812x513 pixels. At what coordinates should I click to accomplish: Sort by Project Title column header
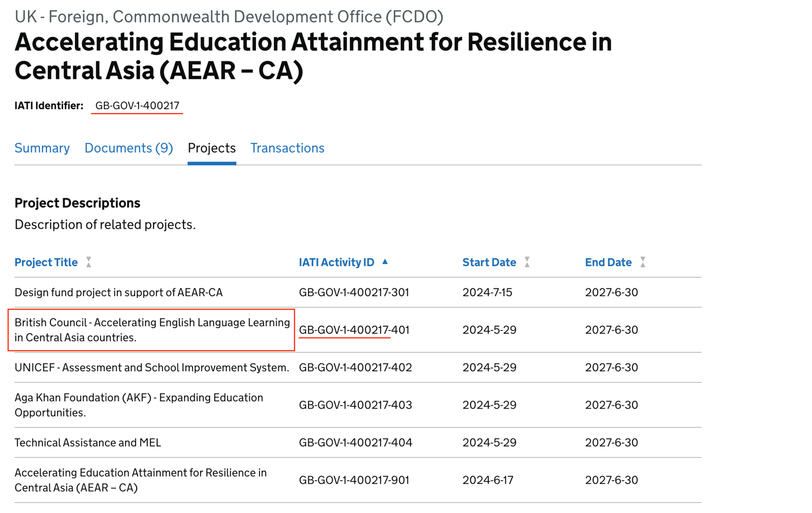(46, 262)
